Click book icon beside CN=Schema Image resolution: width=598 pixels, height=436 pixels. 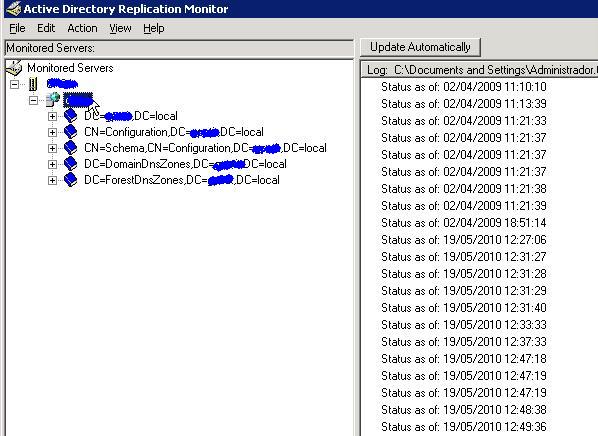tap(71, 148)
